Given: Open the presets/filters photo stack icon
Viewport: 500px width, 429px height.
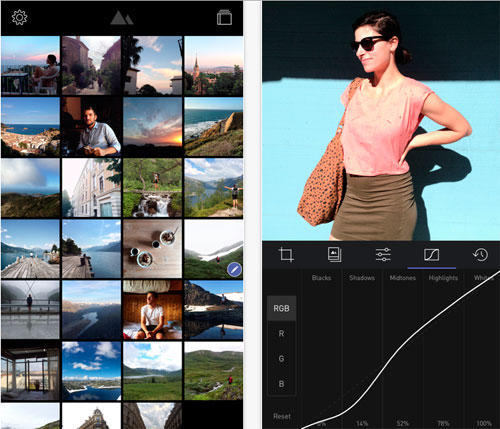Looking at the screenshot, I should [x=334, y=254].
